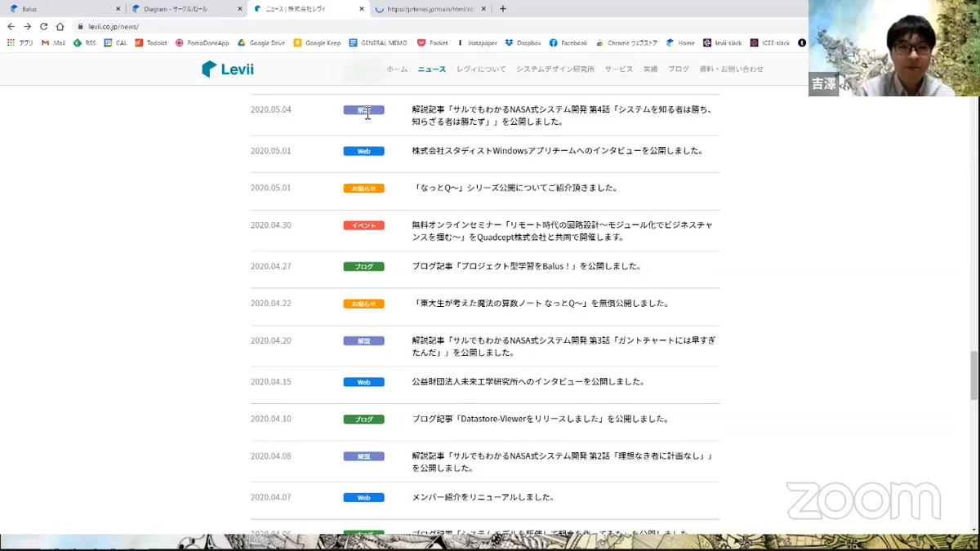Click the date text 2020.04.15
The image size is (980, 551).
270,381
